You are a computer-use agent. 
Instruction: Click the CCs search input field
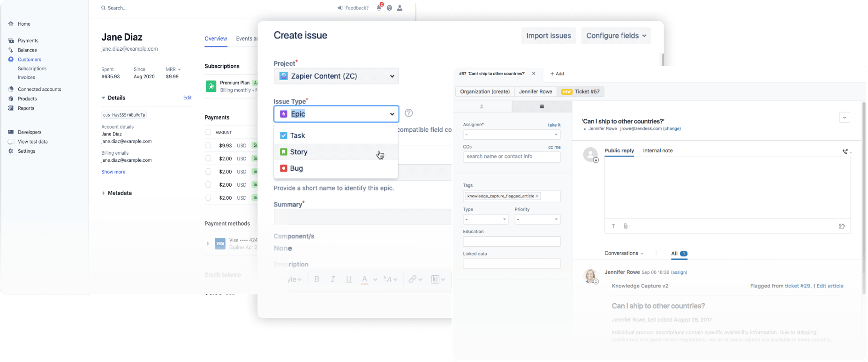click(511, 157)
